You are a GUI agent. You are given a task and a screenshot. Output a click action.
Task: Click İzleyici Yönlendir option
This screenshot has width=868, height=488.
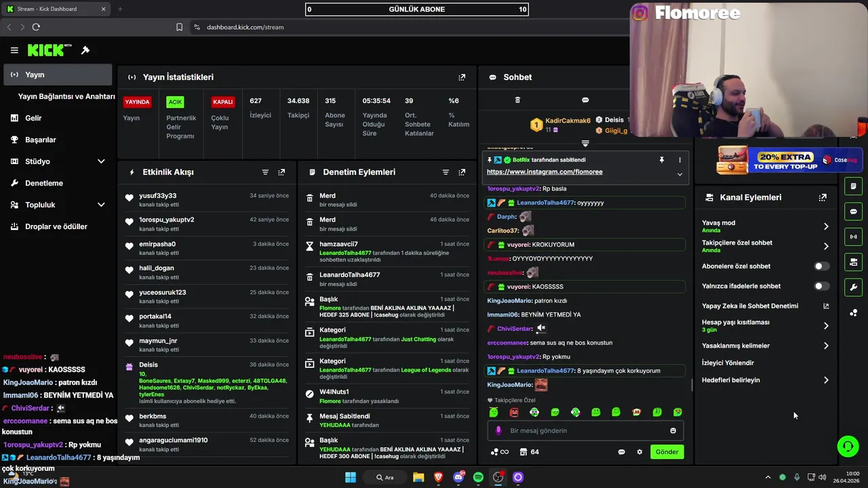click(728, 363)
